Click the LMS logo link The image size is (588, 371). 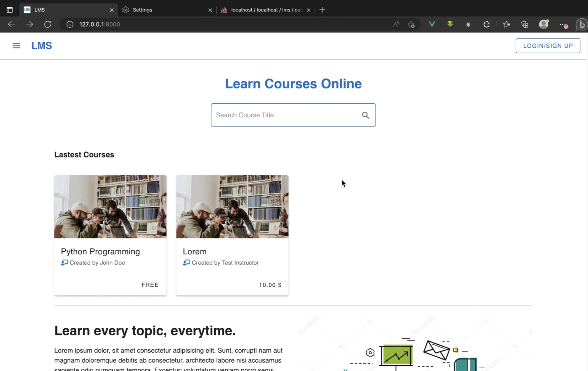tap(42, 46)
